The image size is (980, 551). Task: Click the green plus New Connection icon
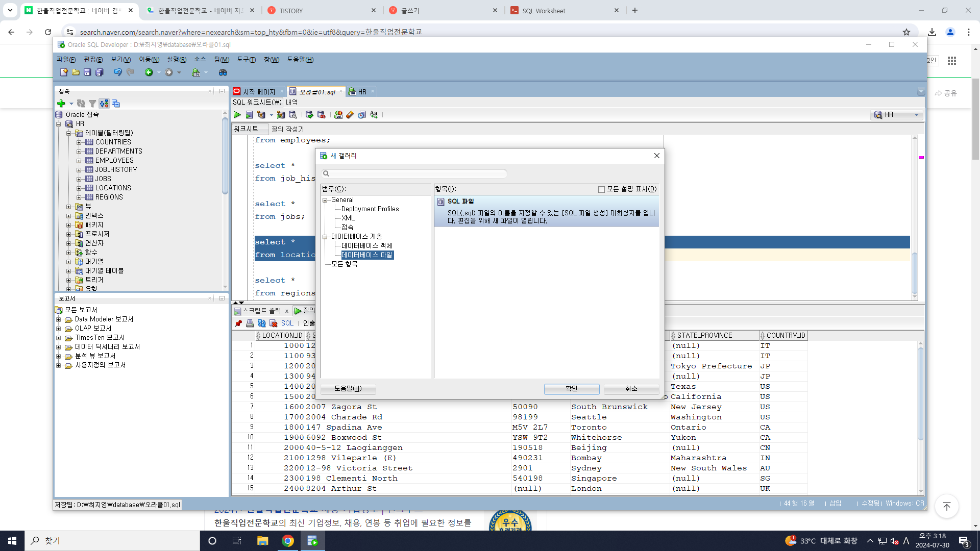point(61,104)
